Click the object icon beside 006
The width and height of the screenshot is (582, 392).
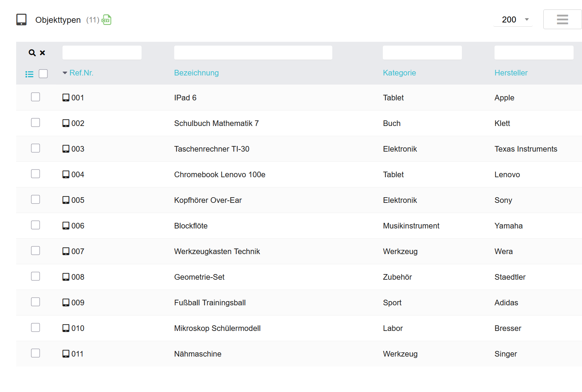66,226
